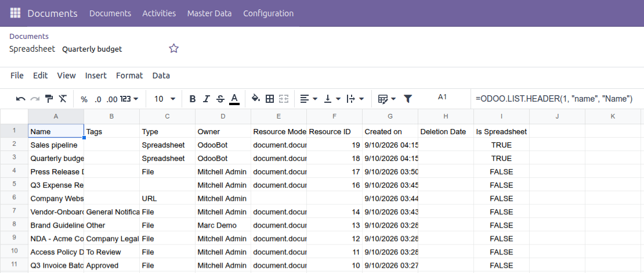Select the Brand Guidelines name cell

pos(56,225)
